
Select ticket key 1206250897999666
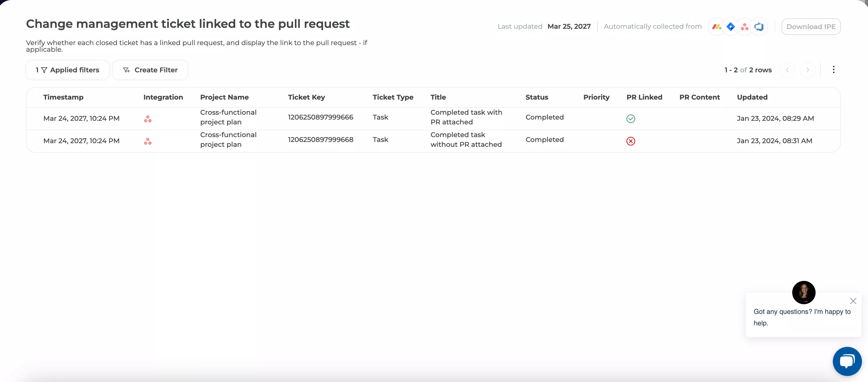(x=320, y=117)
